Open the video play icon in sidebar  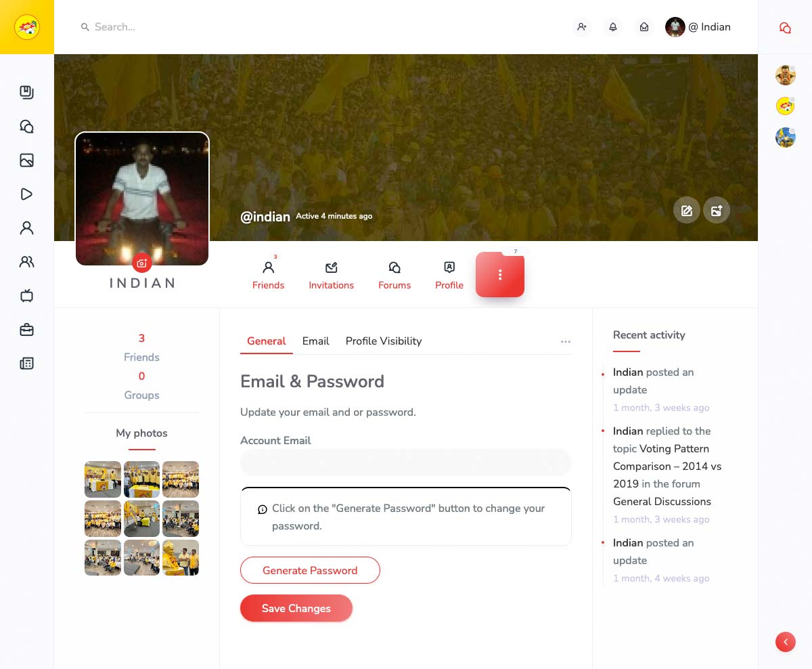27,194
